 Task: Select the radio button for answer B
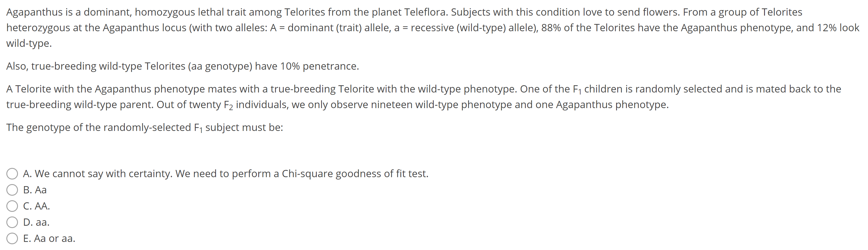coord(12,190)
